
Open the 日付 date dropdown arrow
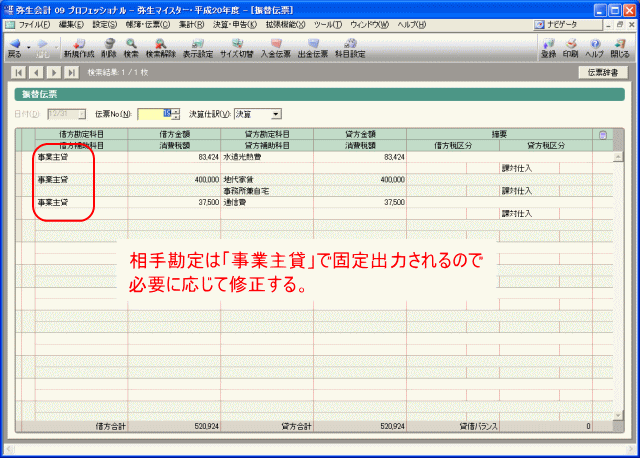pyautogui.click(x=82, y=114)
